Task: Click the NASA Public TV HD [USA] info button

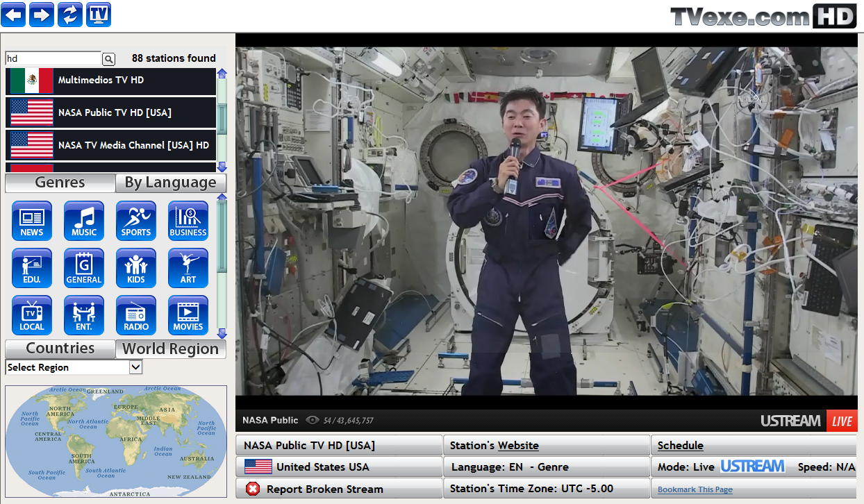Action: point(339,445)
